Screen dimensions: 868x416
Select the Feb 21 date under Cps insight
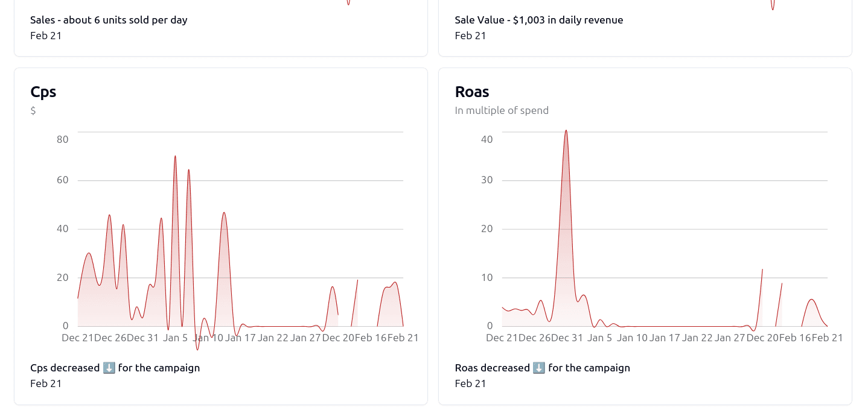point(46,383)
